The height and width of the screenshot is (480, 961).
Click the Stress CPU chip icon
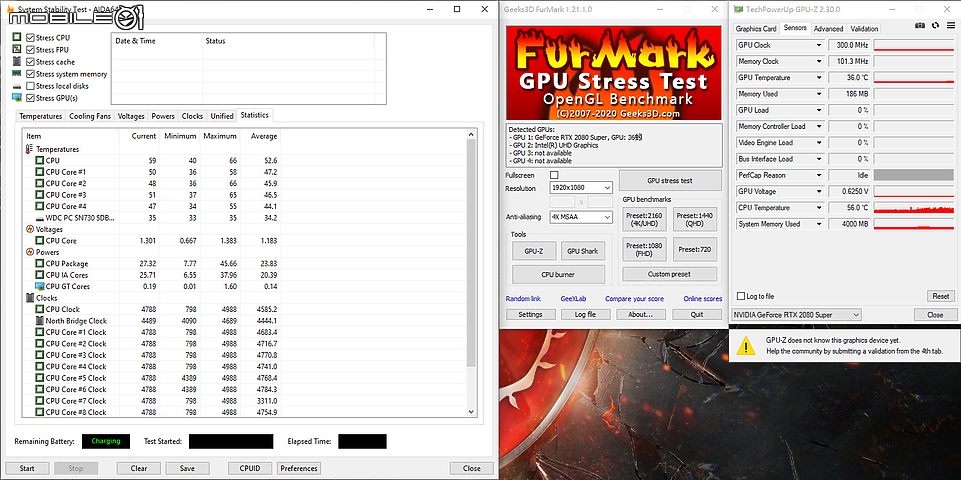click(x=17, y=37)
